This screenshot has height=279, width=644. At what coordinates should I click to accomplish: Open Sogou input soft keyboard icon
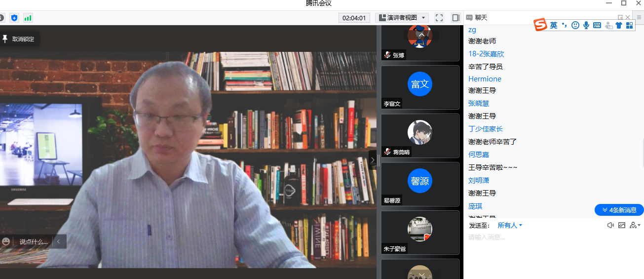(597, 25)
